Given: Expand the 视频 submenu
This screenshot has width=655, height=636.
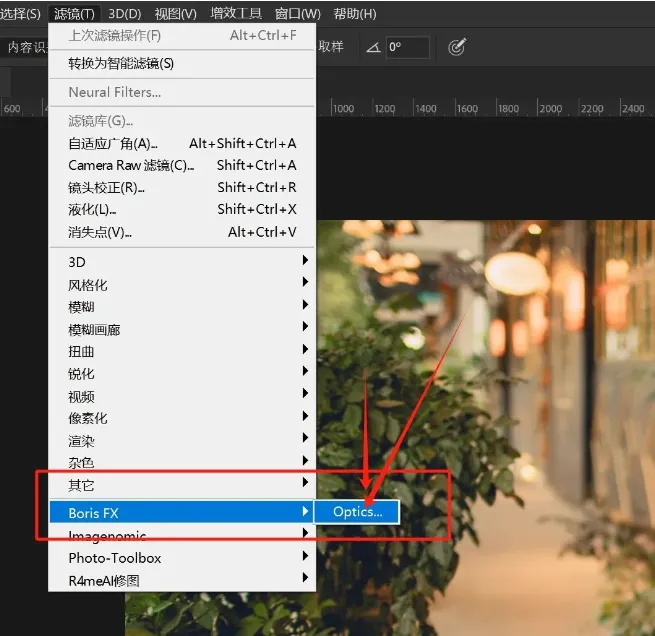Looking at the screenshot, I should pos(182,396).
